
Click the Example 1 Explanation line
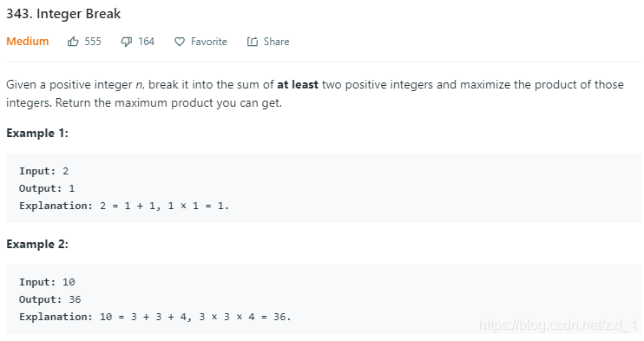(x=124, y=206)
